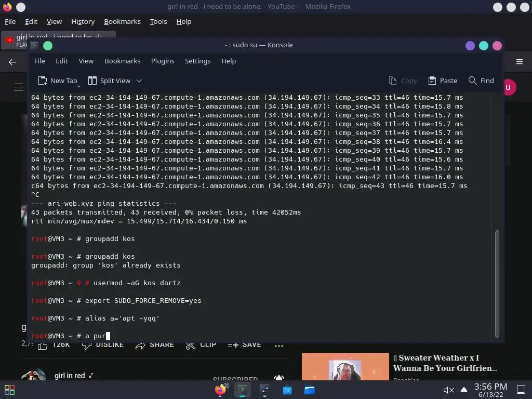
Task: Click muted volume icon in system tray
Action: tap(448, 390)
